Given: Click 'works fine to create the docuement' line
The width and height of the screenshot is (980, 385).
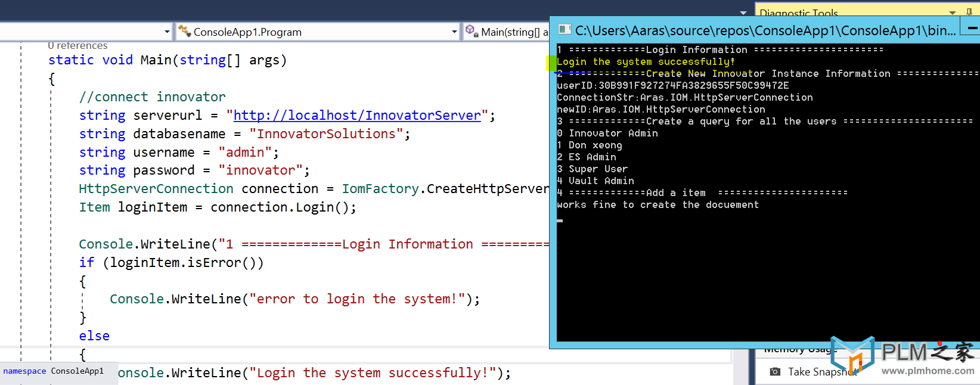Looking at the screenshot, I should (x=658, y=205).
